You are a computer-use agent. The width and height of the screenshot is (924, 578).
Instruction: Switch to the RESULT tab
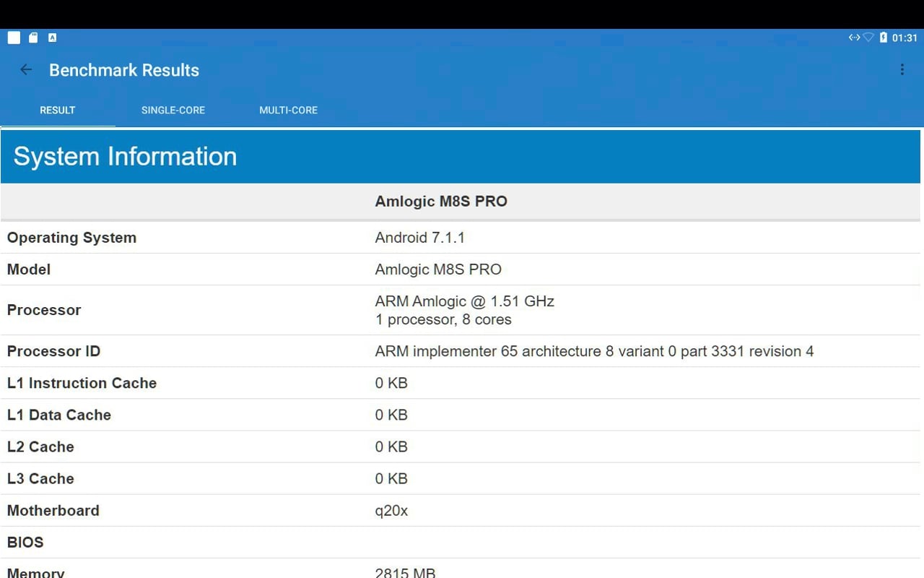pyautogui.click(x=58, y=110)
